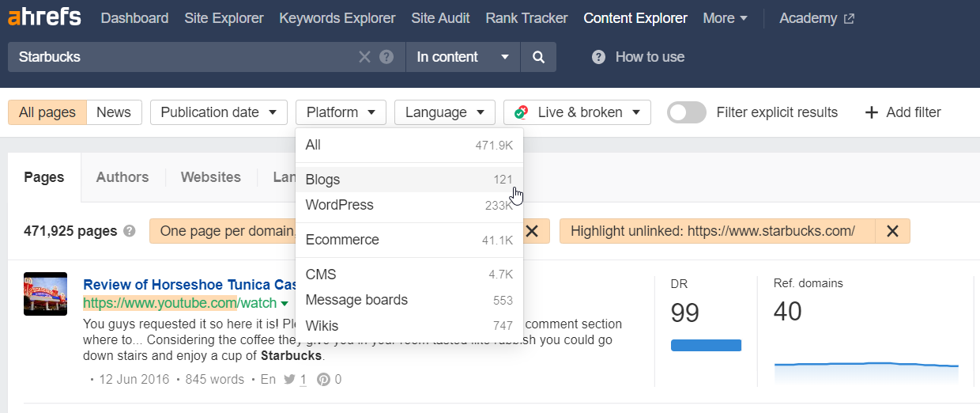
Task: Open the youtube.com/watch URL
Action: 179,303
